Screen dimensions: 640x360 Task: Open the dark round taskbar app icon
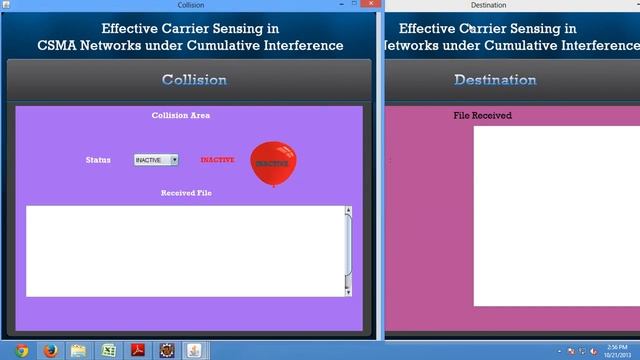pos(167,351)
